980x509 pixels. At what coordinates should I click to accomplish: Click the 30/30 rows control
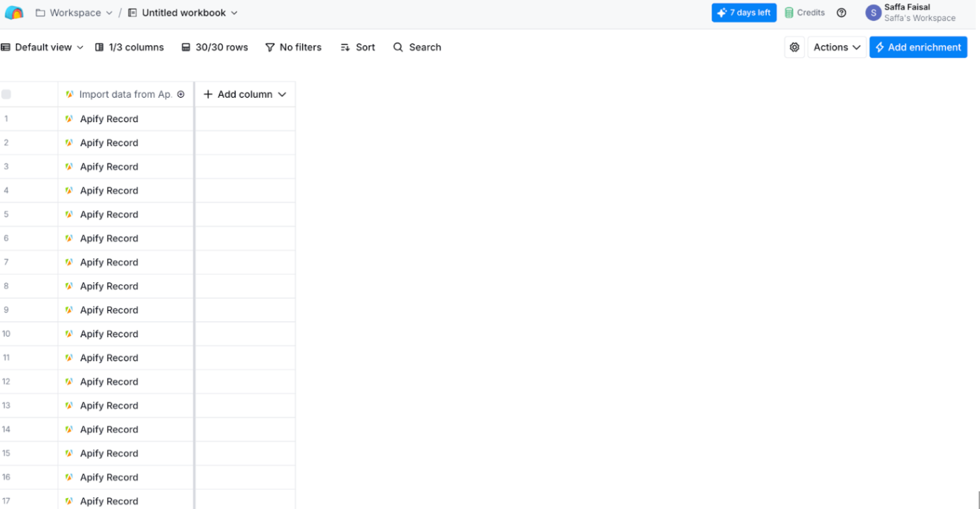coord(215,48)
